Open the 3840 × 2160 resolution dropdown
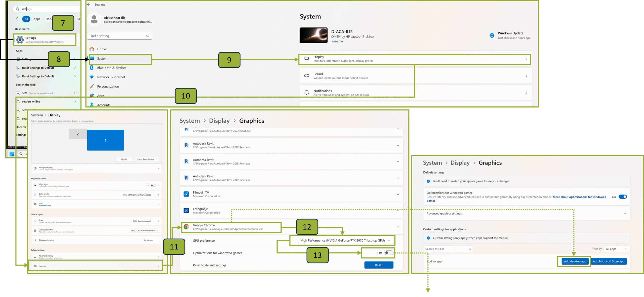This screenshot has height=297, width=644. click(144, 231)
